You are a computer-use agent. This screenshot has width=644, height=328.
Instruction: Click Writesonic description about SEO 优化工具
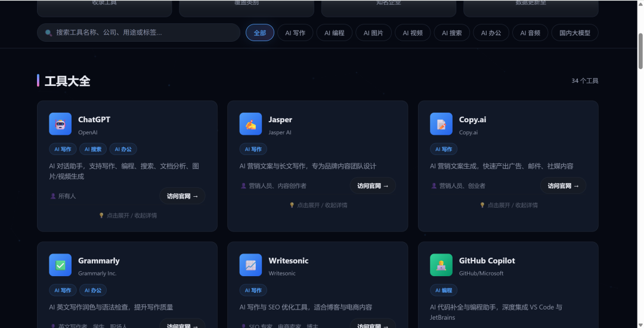coord(305,307)
